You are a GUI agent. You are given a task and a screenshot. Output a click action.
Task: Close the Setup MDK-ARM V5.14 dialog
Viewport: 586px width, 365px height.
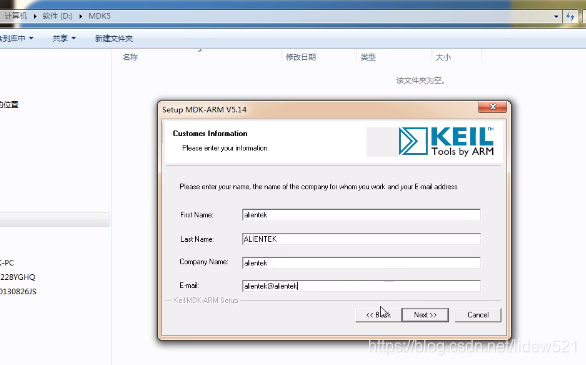pyautogui.click(x=493, y=107)
